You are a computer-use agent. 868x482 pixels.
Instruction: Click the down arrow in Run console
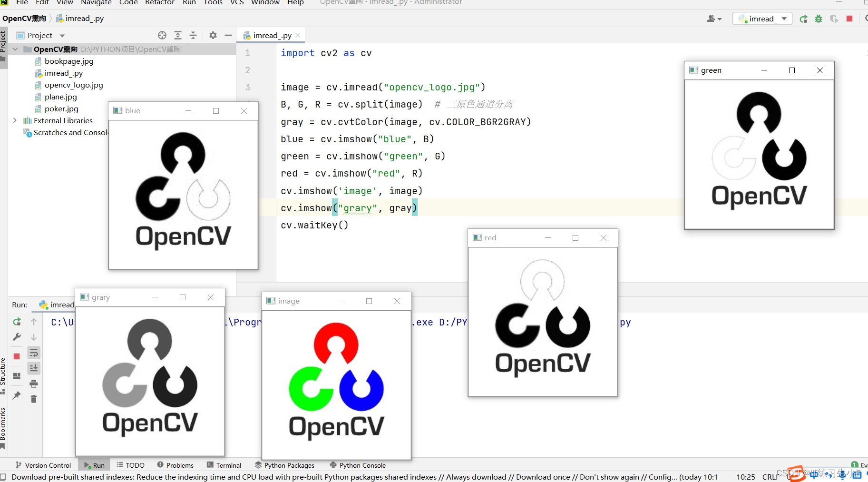click(34, 337)
